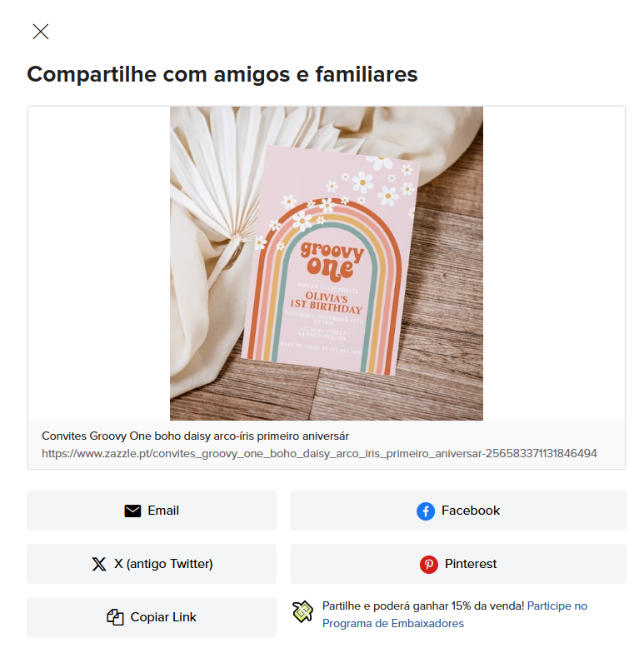Click the red Pinterest logo icon
644x648 pixels.
[x=429, y=565]
